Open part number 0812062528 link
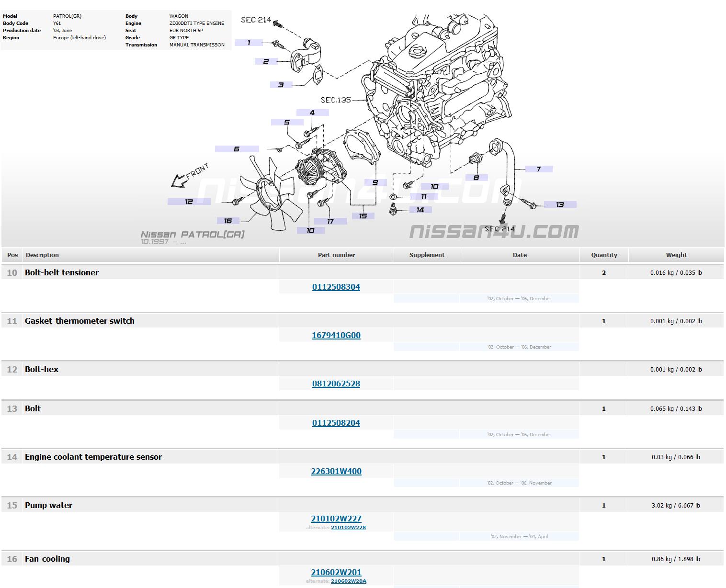Screen dimensions: 726x588 coord(336,384)
